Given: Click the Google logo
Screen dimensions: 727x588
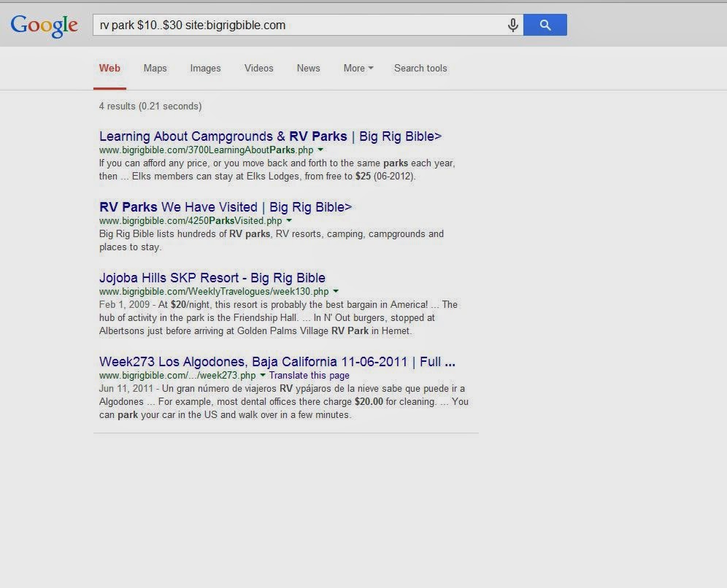Looking at the screenshot, I should click(44, 26).
